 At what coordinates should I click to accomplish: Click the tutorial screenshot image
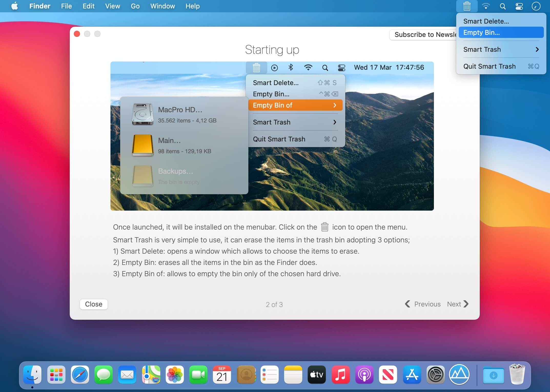click(272, 136)
